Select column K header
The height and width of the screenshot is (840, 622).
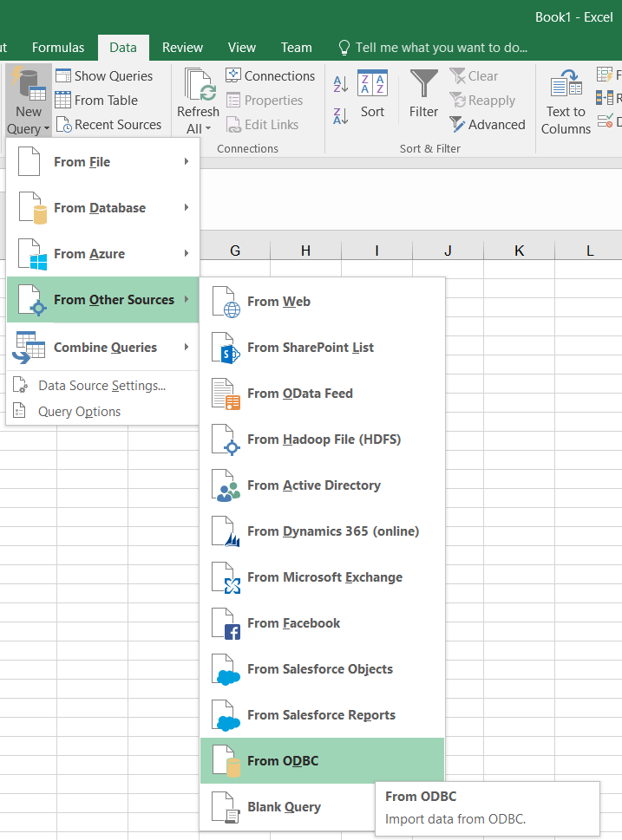click(x=519, y=251)
